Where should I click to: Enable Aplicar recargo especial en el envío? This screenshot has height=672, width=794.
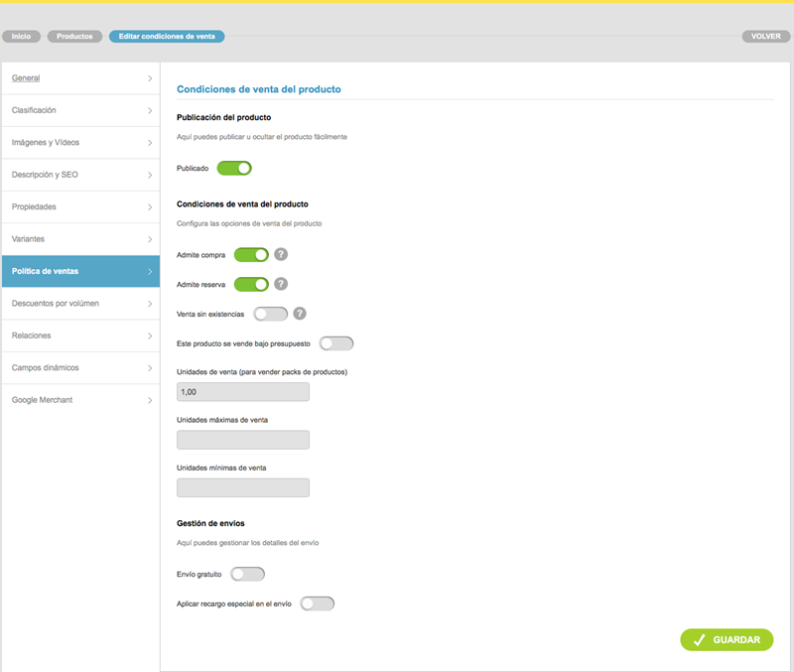click(318, 604)
